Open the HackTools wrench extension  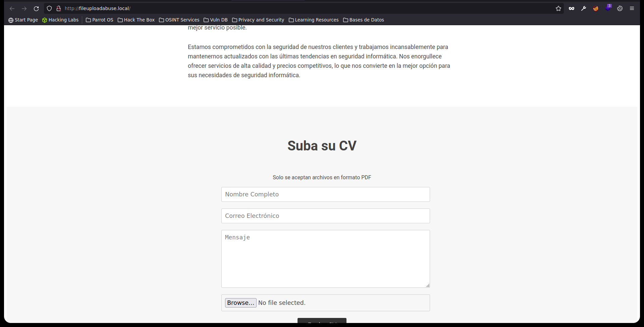point(584,8)
